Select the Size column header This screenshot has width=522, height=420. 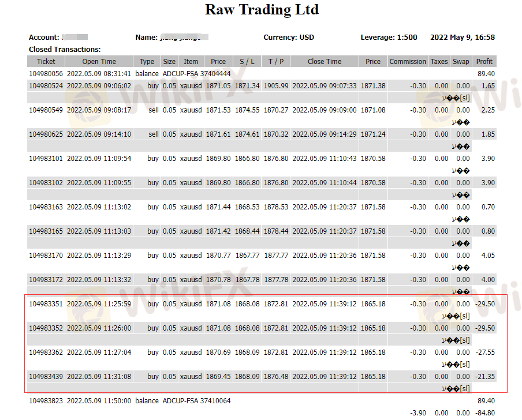(x=169, y=62)
